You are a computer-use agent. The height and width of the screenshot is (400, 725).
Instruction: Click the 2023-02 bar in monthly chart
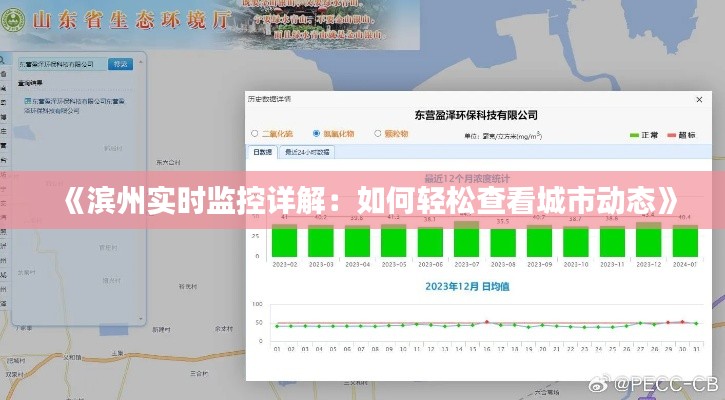[284, 241]
